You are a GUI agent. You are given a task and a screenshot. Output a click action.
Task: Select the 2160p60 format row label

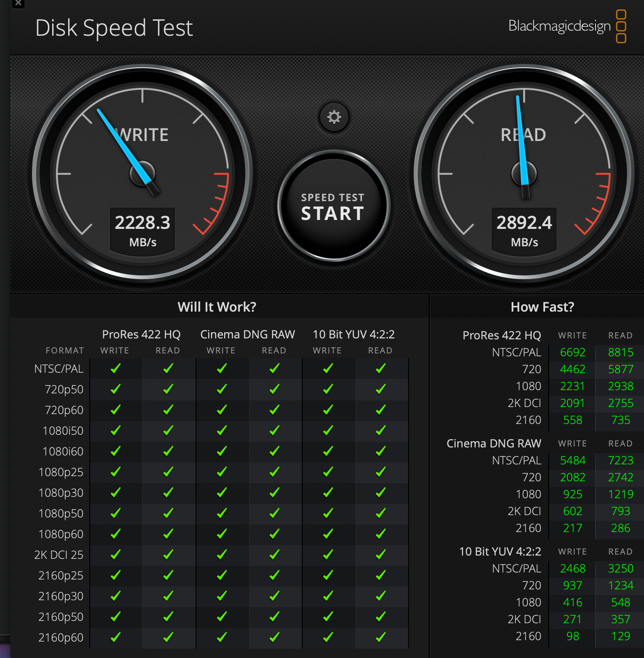[x=61, y=638]
